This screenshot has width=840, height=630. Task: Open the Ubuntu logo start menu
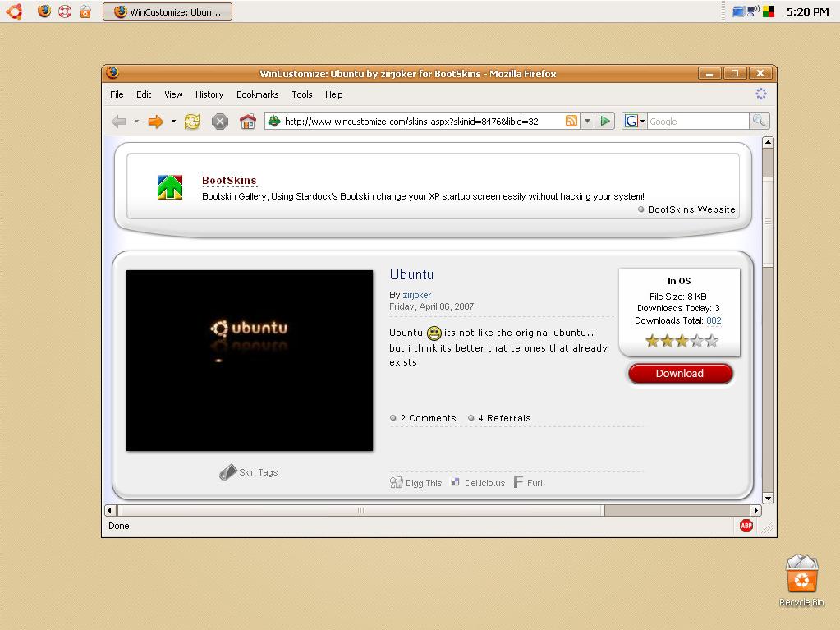click(x=14, y=11)
